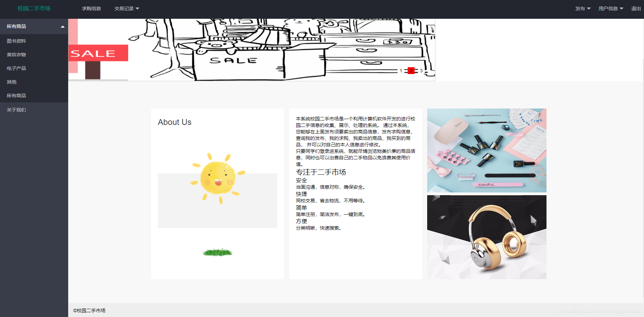Open the 求购信息 menu item

[91, 9]
